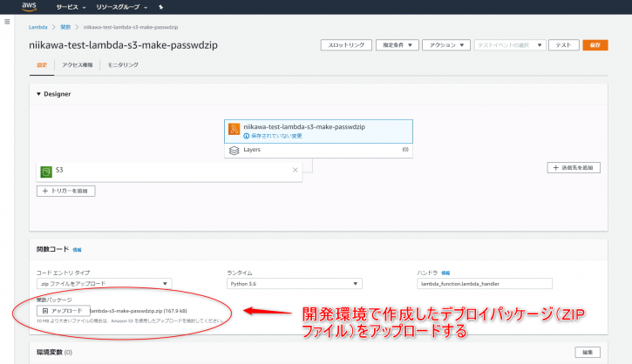
Task: Switch to the アクセス権限 tab
Action: (78, 65)
